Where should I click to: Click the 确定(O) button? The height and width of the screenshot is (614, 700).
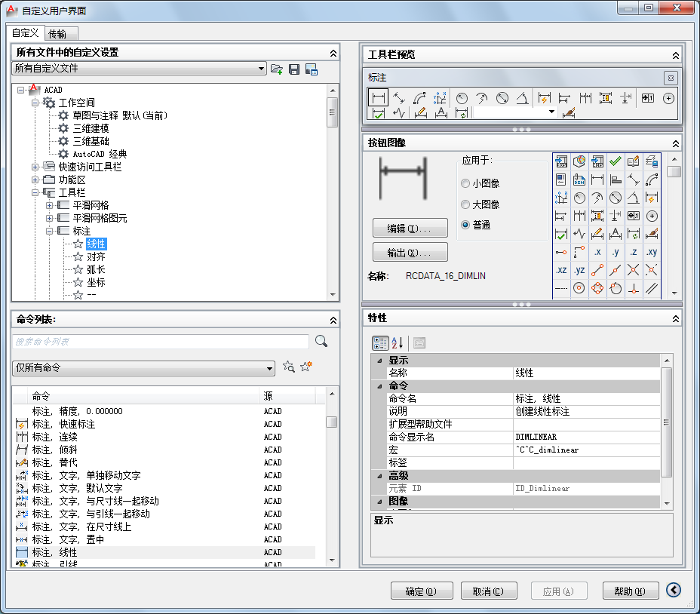(422, 591)
